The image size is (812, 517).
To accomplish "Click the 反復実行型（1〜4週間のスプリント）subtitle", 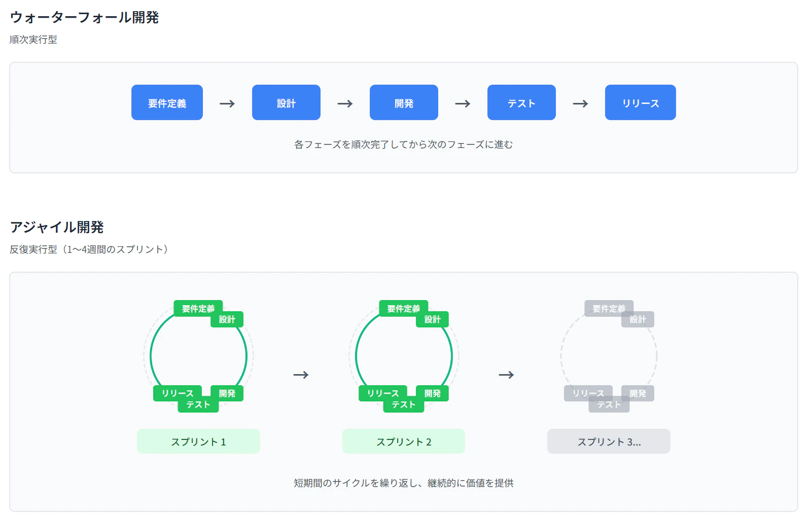I will coord(89,249).
